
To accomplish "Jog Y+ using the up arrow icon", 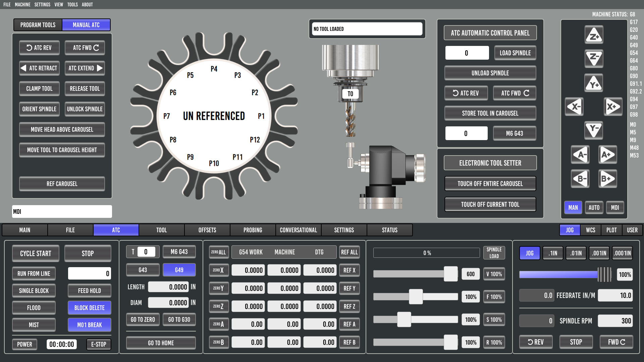I will click(x=594, y=83).
